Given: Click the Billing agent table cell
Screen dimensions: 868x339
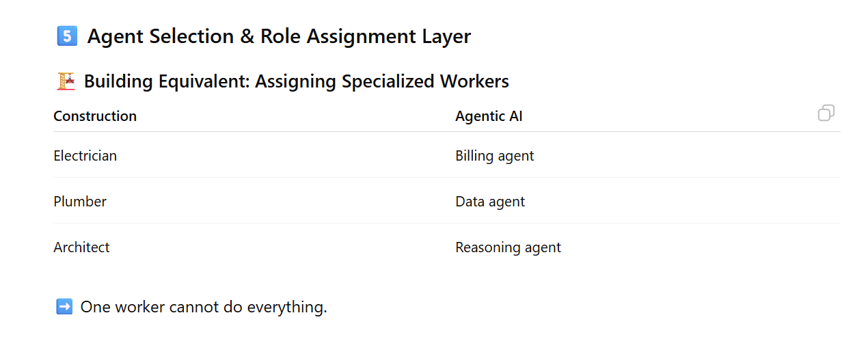Looking at the screenshot, I should coord(494,156).
